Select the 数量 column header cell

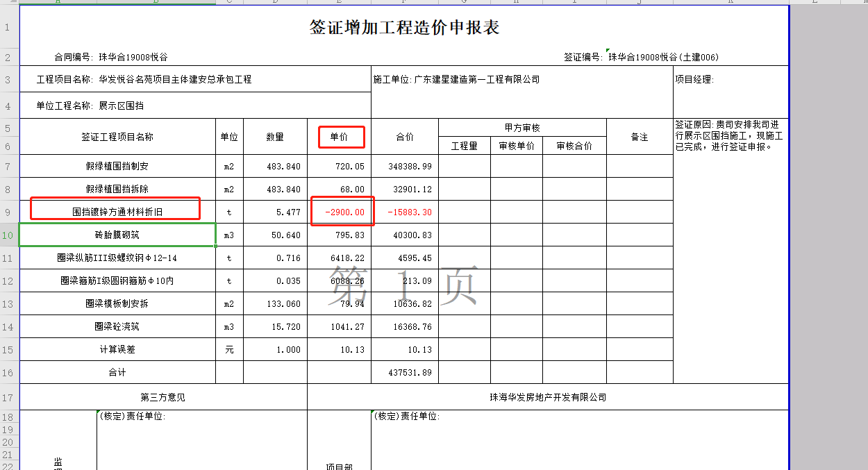[275, 137]
